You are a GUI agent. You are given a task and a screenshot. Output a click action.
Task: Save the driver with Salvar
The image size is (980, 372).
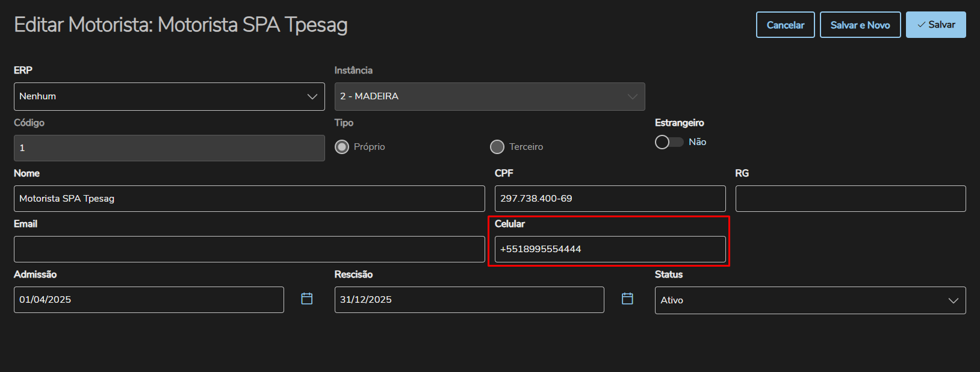pos(935,25)
